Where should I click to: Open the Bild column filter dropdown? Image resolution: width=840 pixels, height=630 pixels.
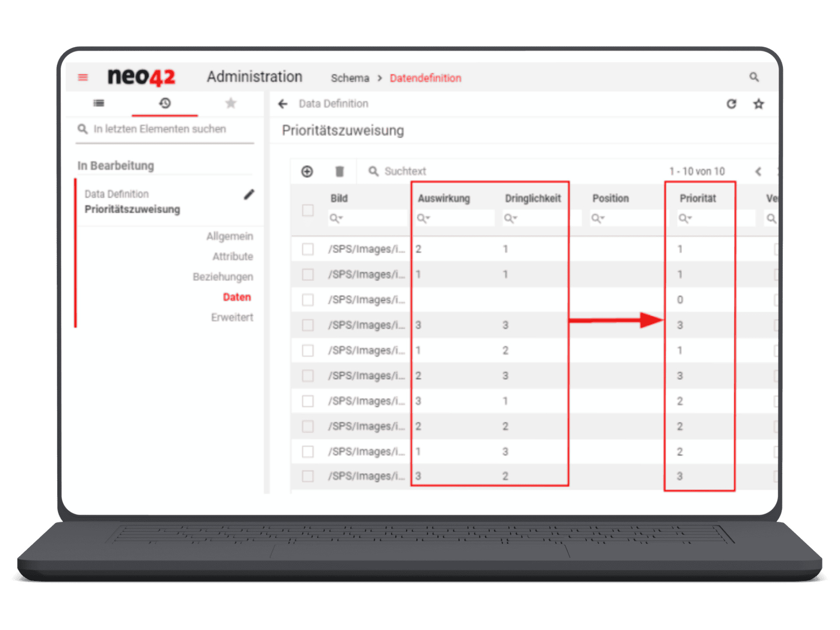pos(336,217)
